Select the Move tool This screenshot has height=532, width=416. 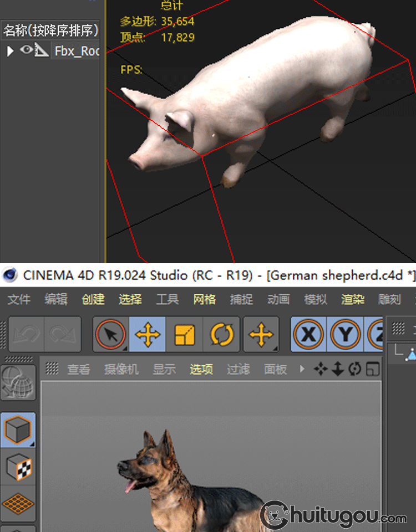point(148,334)
